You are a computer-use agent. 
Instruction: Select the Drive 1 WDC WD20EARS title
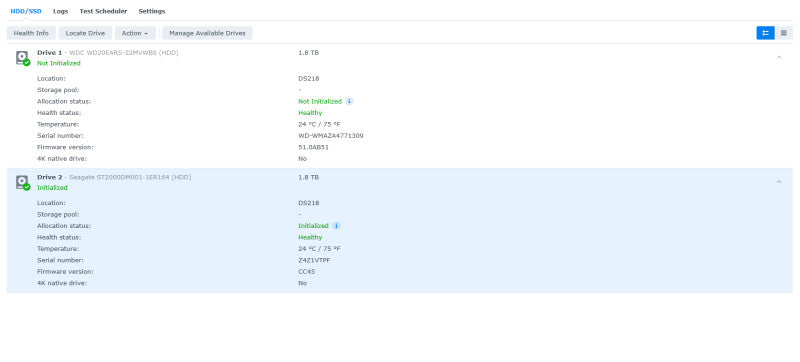(108, 53)
